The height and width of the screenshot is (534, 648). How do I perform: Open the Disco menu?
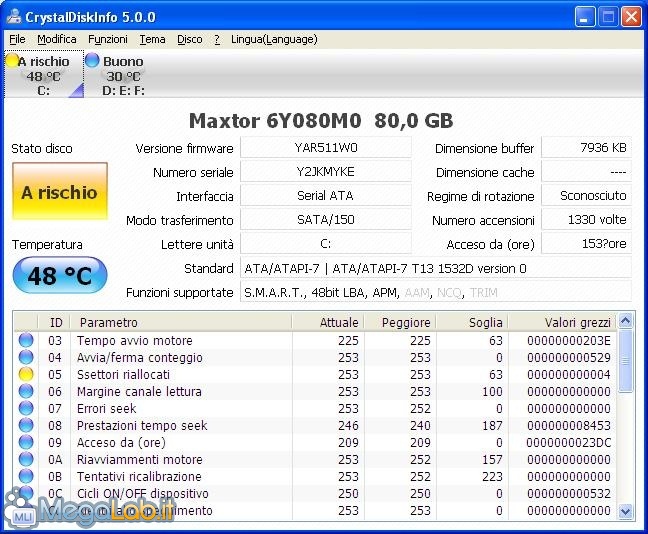pos(190,39)
